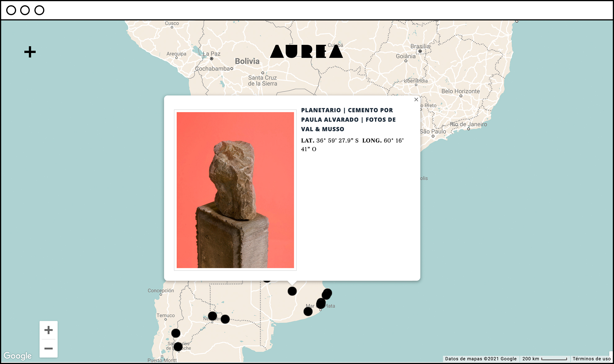Click the AUREA logo

coord(306,51)
